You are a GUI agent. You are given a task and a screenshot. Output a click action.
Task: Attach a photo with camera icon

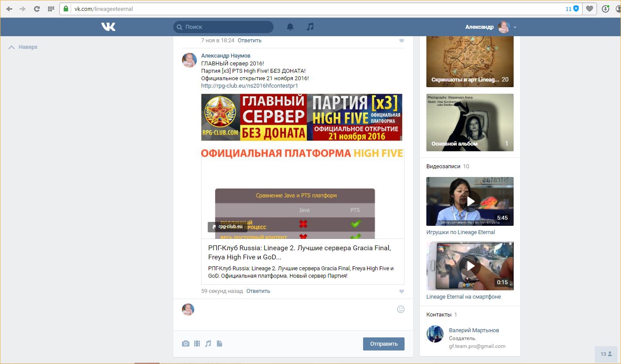tap(185, 344)
